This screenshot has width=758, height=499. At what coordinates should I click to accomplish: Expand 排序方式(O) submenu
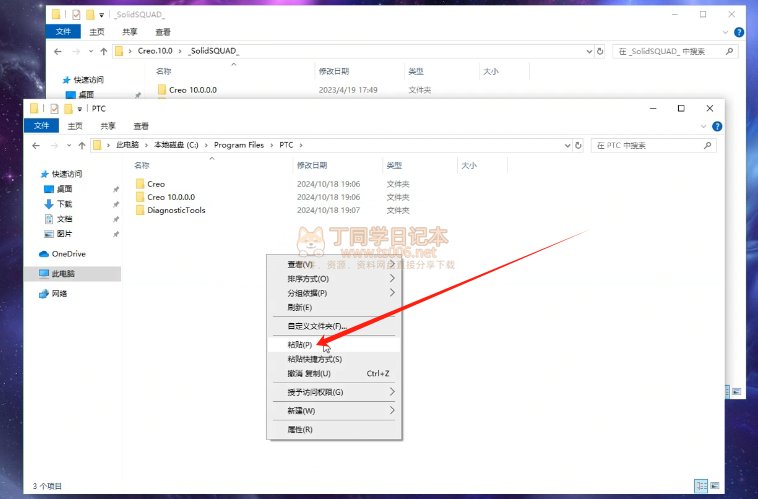coord(334,279)
